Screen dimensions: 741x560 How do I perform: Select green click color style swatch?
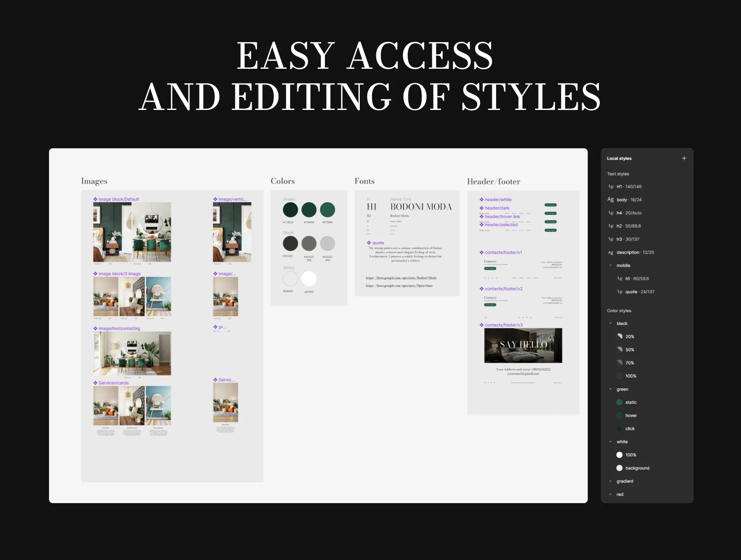click(620, 429)
